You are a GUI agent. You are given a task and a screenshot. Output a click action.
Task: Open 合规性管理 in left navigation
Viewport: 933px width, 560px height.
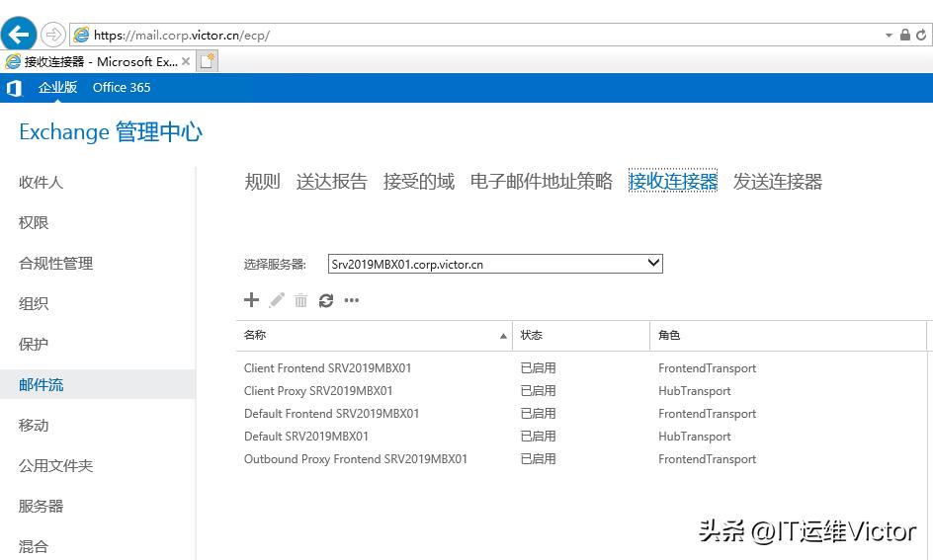coord(55,264)
